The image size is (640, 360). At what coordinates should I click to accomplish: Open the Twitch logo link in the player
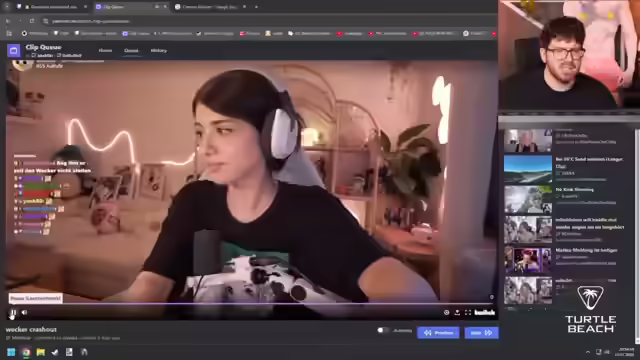pyautogui.click(x=485, y=313)
